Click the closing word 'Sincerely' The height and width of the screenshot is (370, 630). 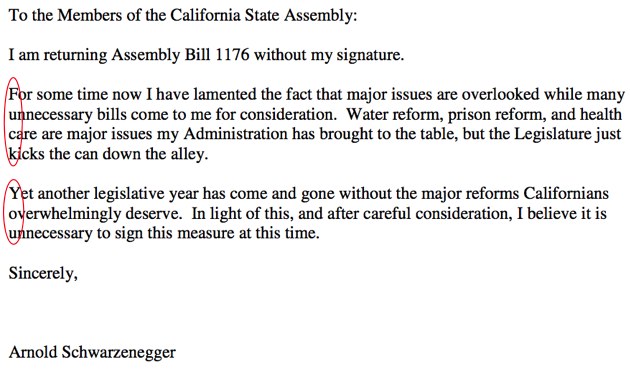coord(43,273)
